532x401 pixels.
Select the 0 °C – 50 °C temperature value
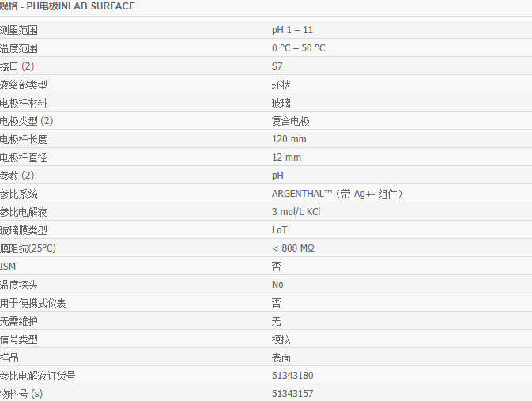[298, 48]
